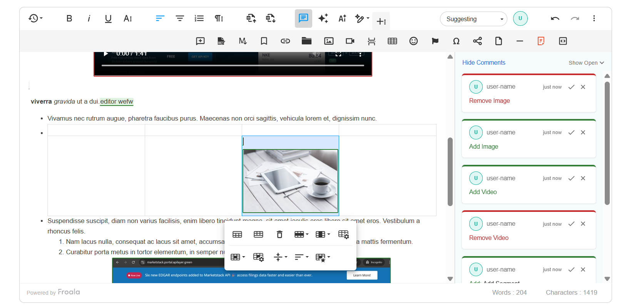Viewport: 644px width, 307px height.
Task: Open table style settings icon
Action: (343, 235)
